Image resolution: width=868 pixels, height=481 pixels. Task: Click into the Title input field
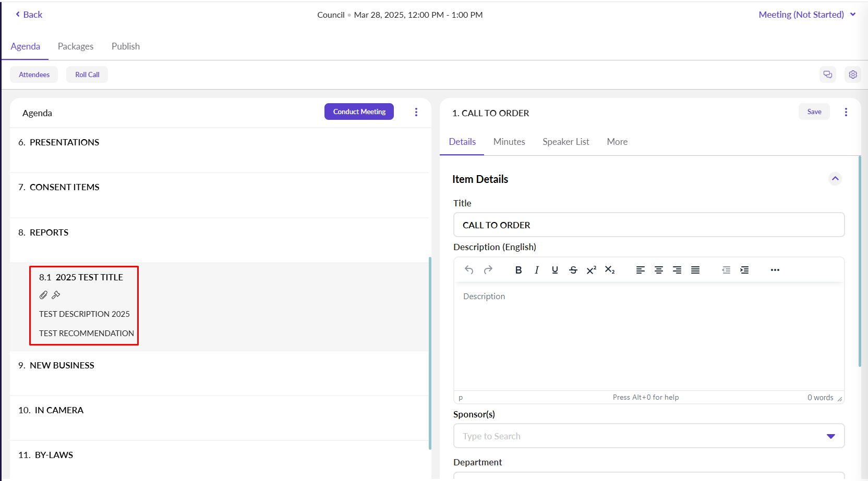pos(648,225)
